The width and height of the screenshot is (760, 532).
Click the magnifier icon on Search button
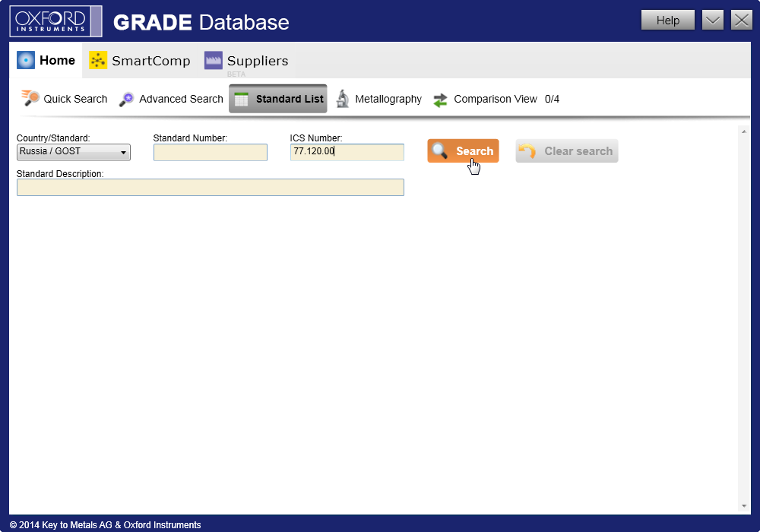pos(439,150)
